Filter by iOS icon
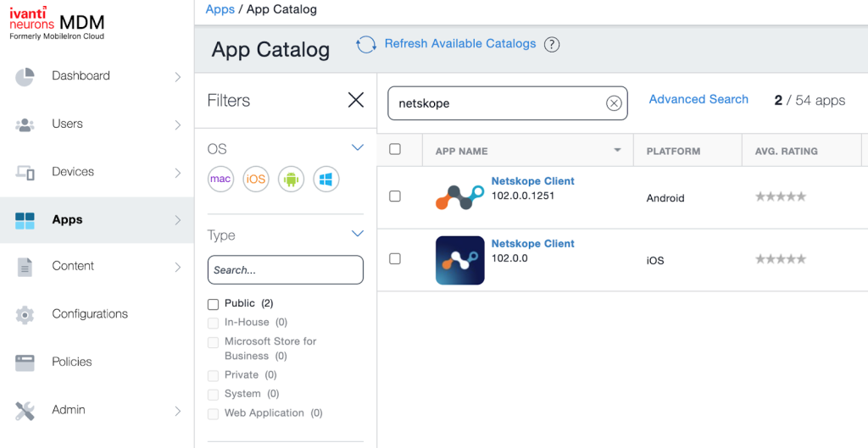 point(256,180)
